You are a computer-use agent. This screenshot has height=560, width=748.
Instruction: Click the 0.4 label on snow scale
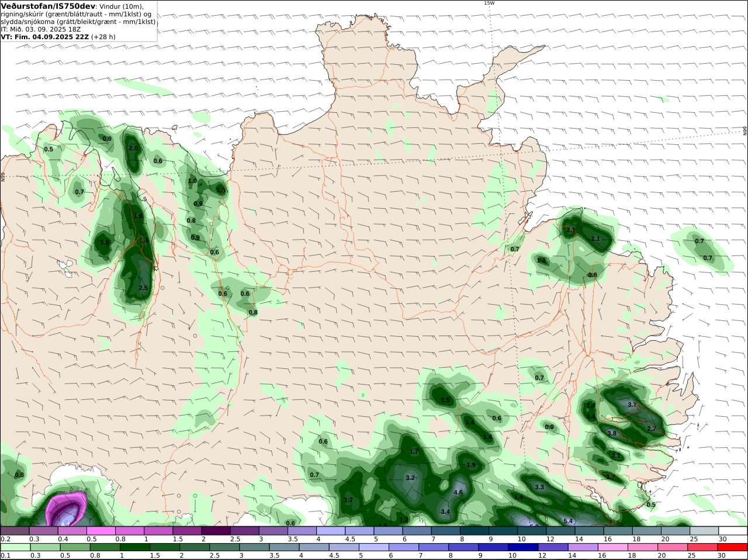pyautogui.click(x=63, y=539)
